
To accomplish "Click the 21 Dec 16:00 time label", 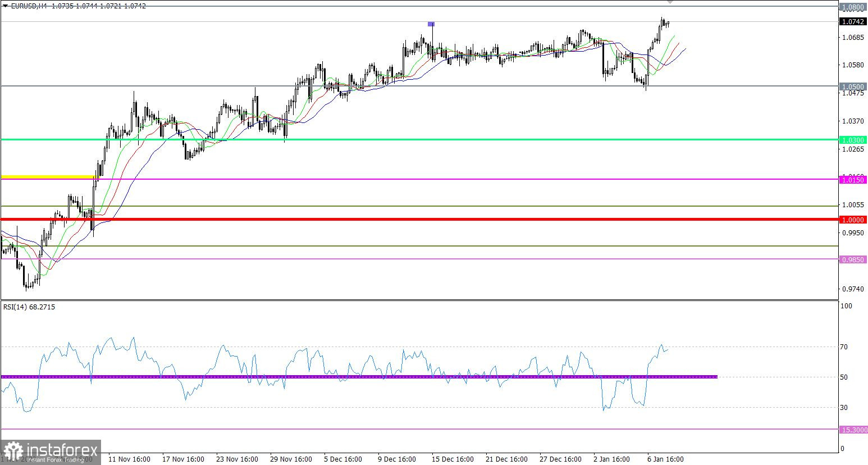I will 506,459.
